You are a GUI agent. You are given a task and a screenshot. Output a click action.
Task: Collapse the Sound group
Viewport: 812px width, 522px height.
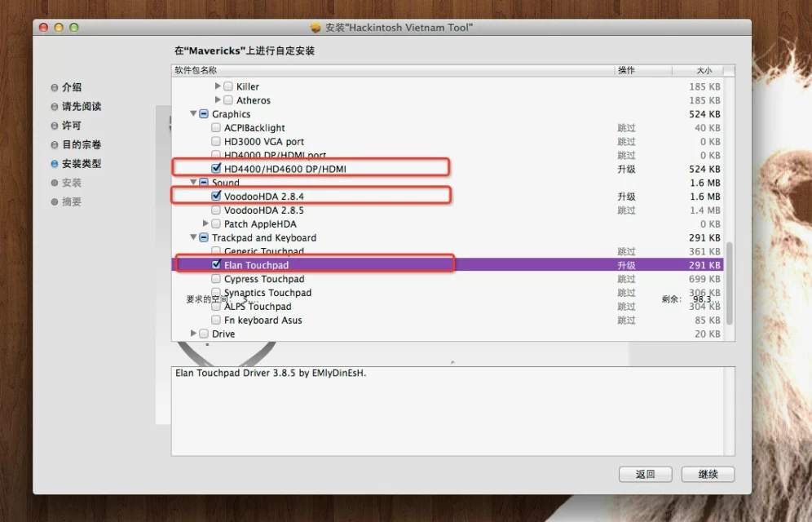[193, 182]
